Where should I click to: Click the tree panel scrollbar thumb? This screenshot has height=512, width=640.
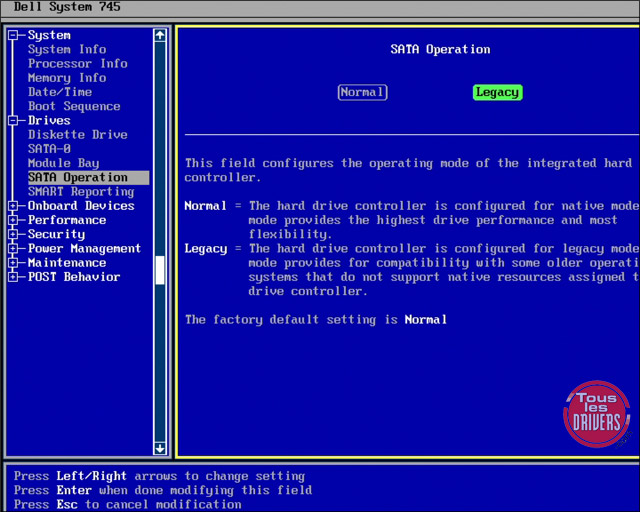(160, 270)
